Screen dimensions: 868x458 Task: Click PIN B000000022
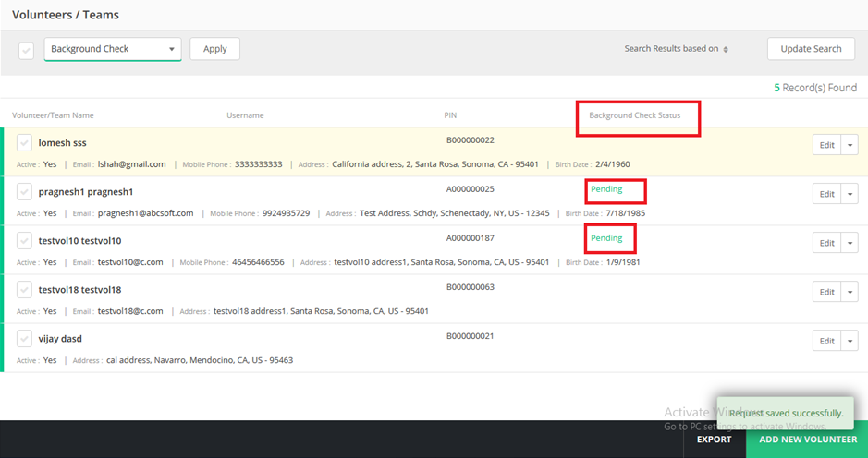tap(470, 140)
